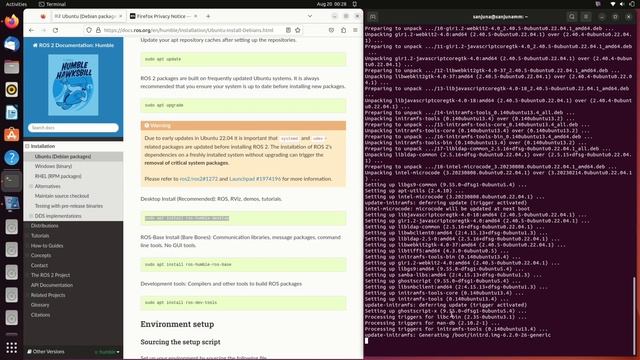This screenshot has height=360, width=640.
Task: Go forward in Firefox
Action: coord(43,30)
